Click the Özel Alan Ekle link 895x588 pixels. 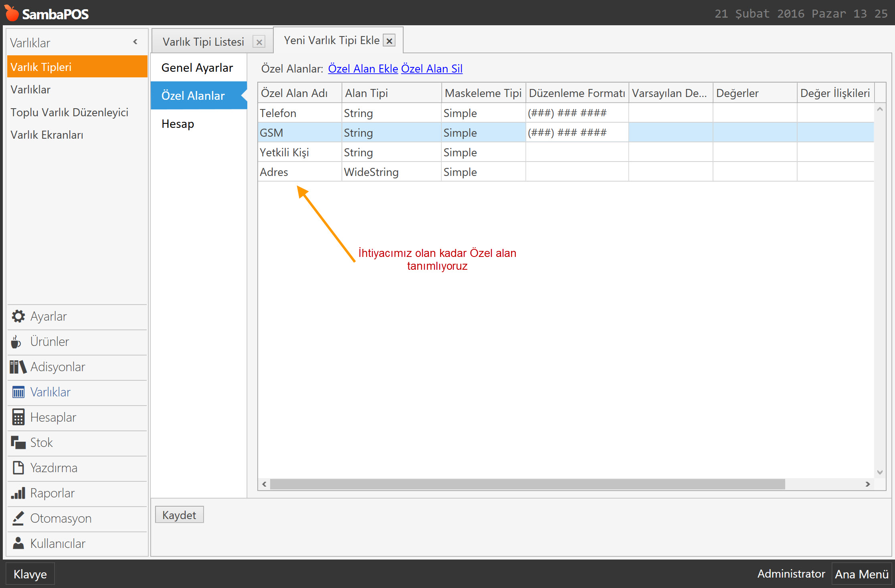coord(363,69)
